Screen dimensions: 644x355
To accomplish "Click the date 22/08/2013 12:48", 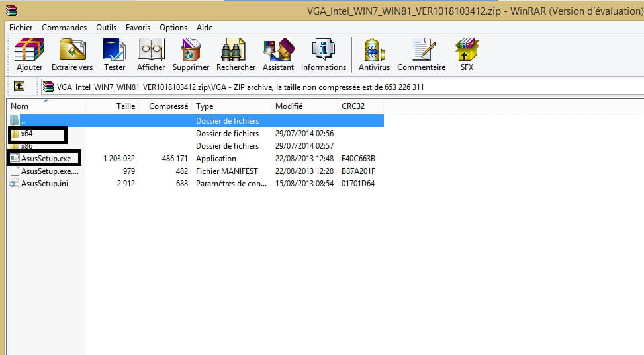I will 304,159.
